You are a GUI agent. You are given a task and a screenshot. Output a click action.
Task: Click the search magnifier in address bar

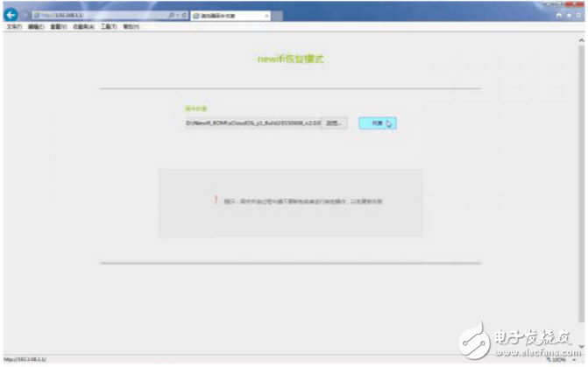coord(170,16)
